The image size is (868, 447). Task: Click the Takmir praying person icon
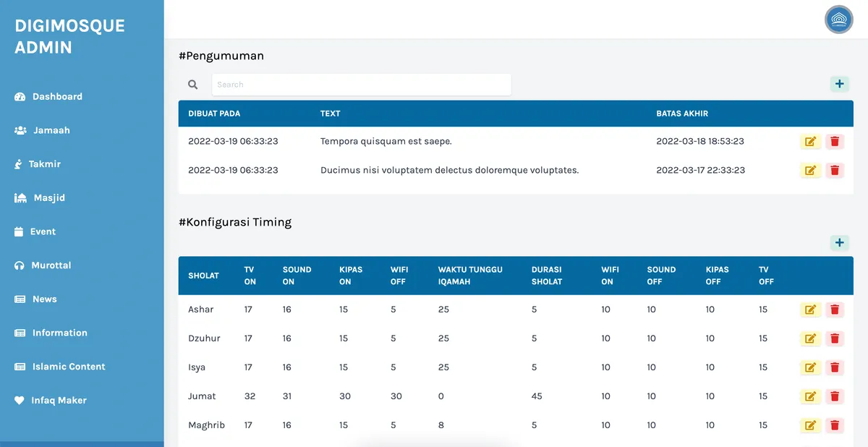pos(19,164)
